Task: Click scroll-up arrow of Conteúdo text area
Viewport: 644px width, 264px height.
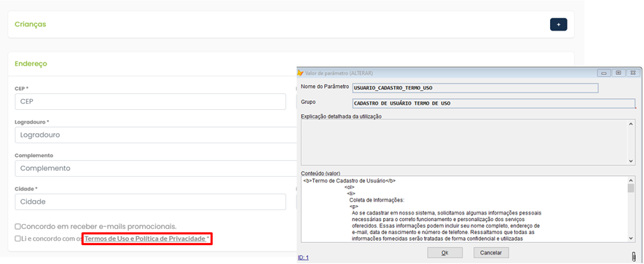Action: tap(632, 180)
